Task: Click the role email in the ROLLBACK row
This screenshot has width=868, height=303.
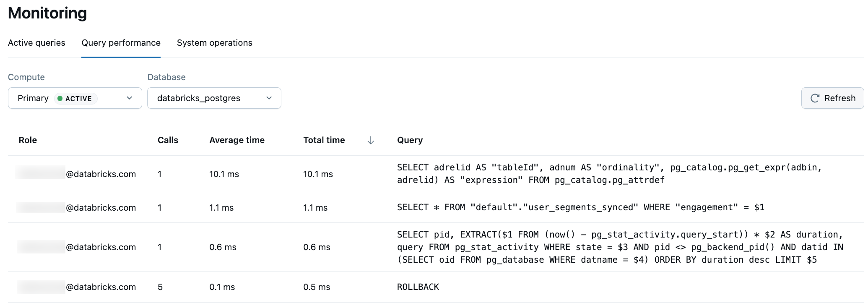Action: coord(101,287)
